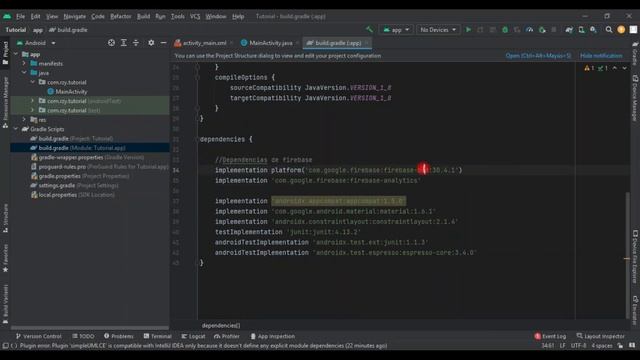Click the editor vertical scrollbar

627,255
